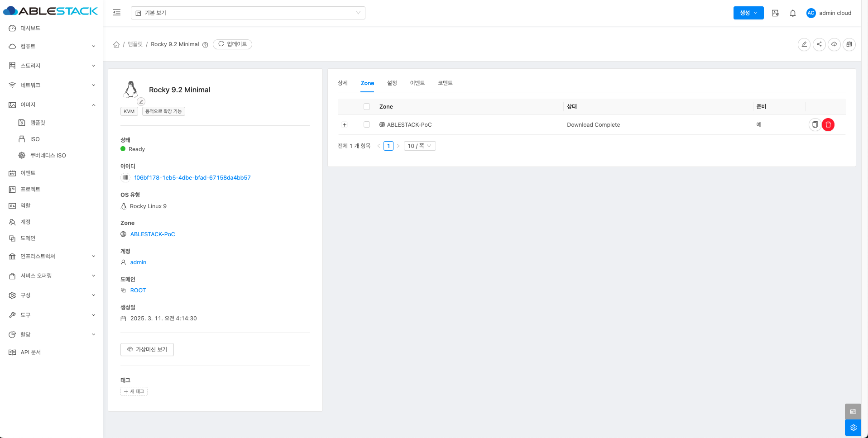Screen dimensions: 868x438
Task: Open the 기본 보기 view dropdown
Action: [x=248, y=13]
